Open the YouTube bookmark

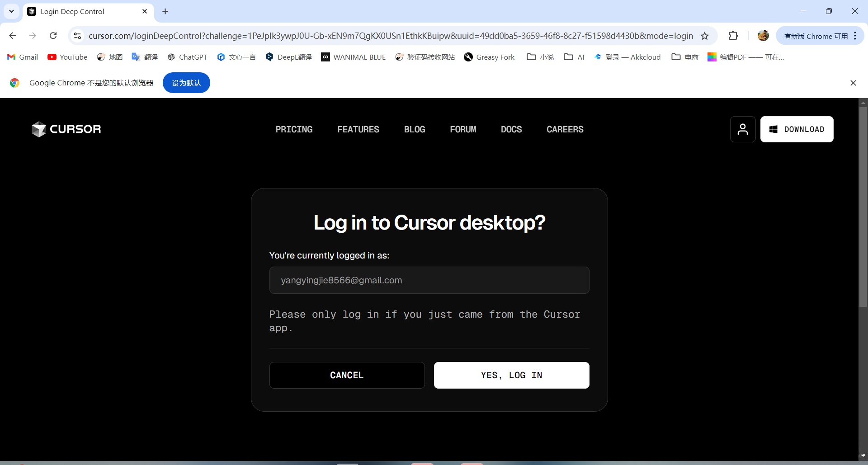point(67,57)
